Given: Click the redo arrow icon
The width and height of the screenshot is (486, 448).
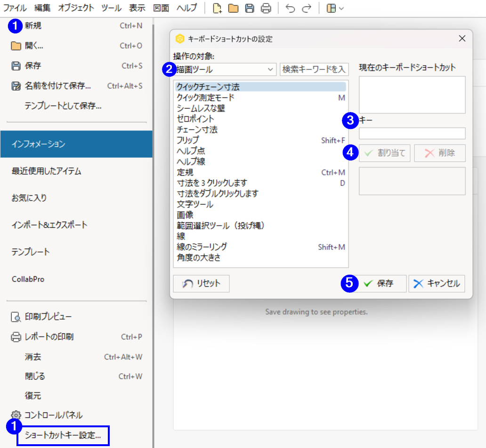Looking at the screenshot, I should click(307, 8).
